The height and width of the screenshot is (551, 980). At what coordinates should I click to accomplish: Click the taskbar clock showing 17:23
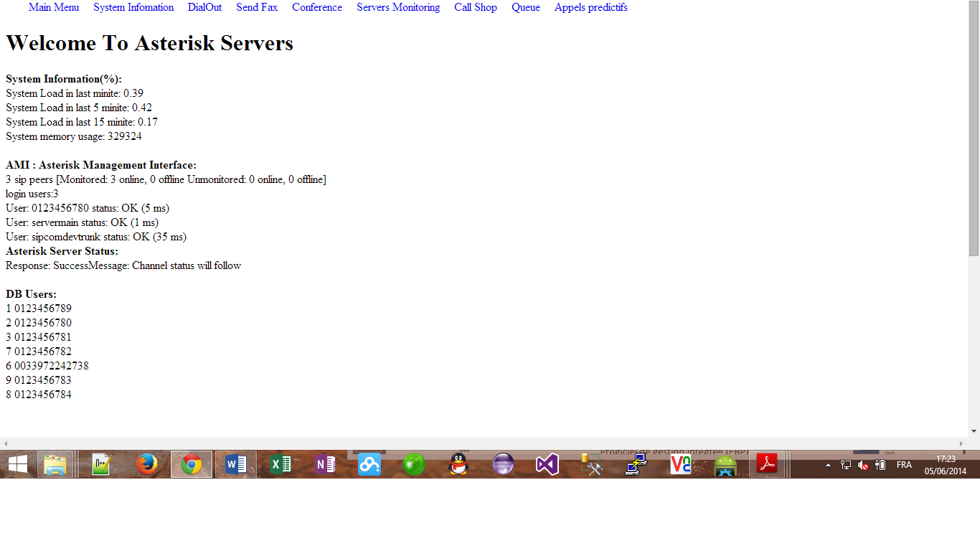pos(946,465)
